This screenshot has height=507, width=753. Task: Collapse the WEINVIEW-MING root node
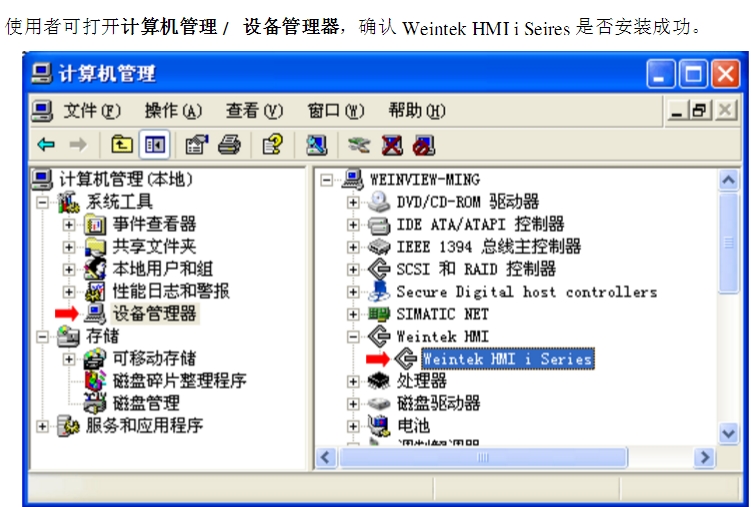click(327, 180)
